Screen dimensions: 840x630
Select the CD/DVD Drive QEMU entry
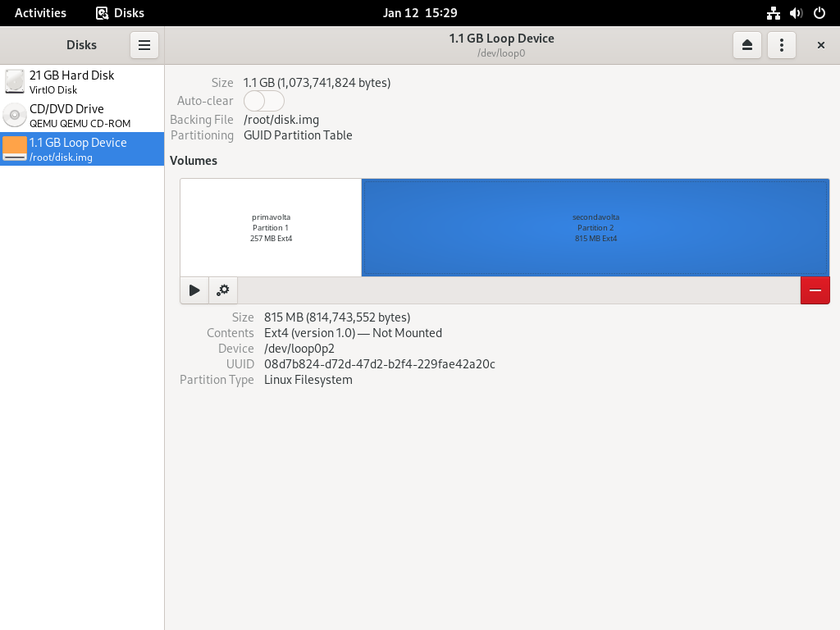coord(82,116)
